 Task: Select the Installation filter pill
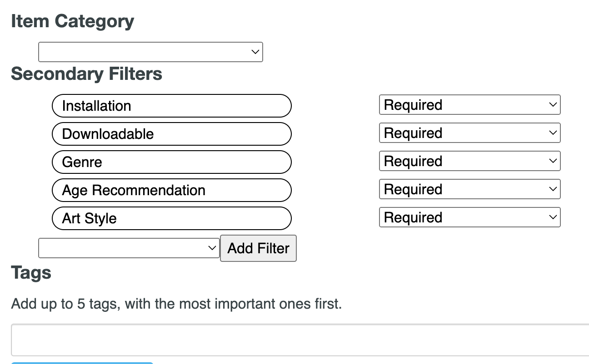tap(171, 105)
